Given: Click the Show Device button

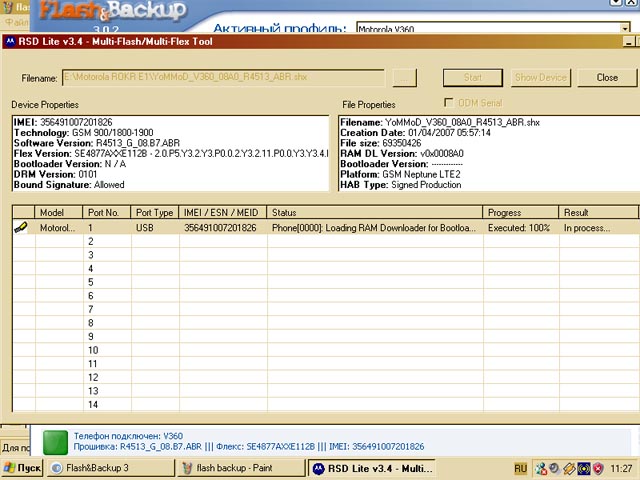Looking at the screenshot, I should pyautogui.click(x=540, y=78).
